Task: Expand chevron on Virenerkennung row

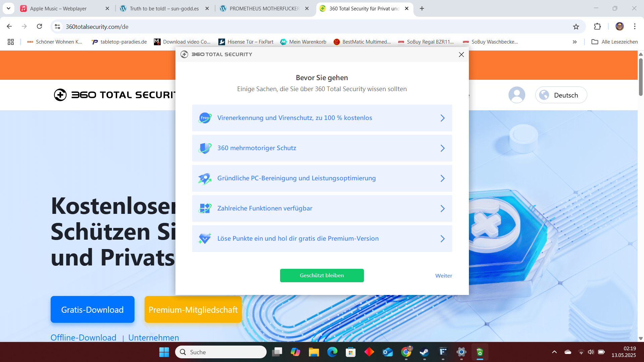Action: point(442,118)
